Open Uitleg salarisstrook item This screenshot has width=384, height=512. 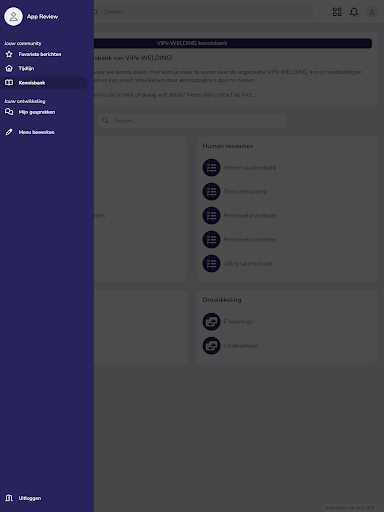click(248, 264)
